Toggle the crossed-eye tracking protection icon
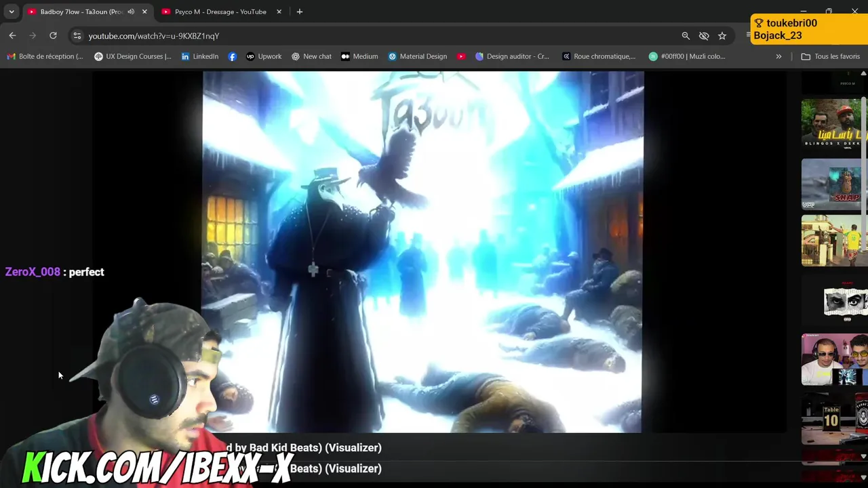Screen dimensions: 868x488 pyautogui.click(x=704, y=36)
